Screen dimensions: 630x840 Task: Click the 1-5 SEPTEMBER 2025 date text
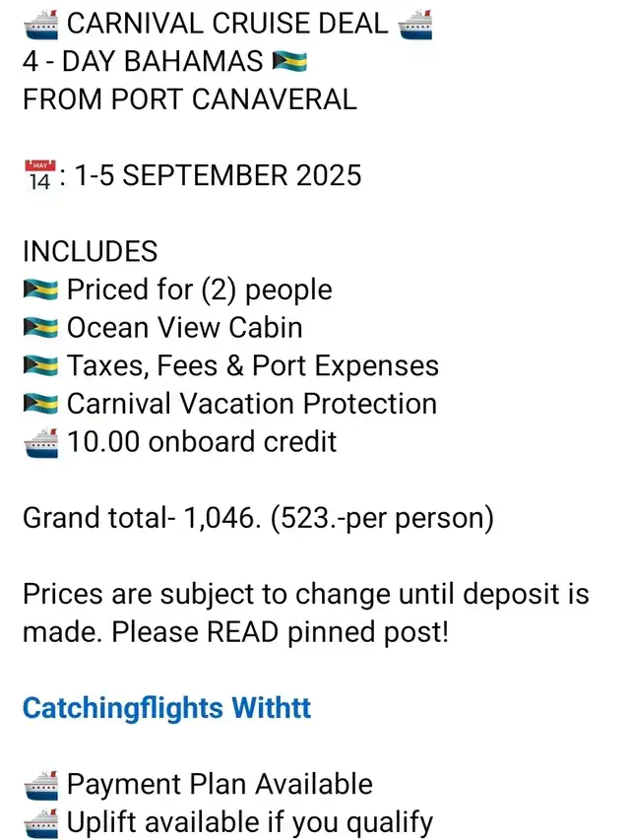tap(218, 175)
